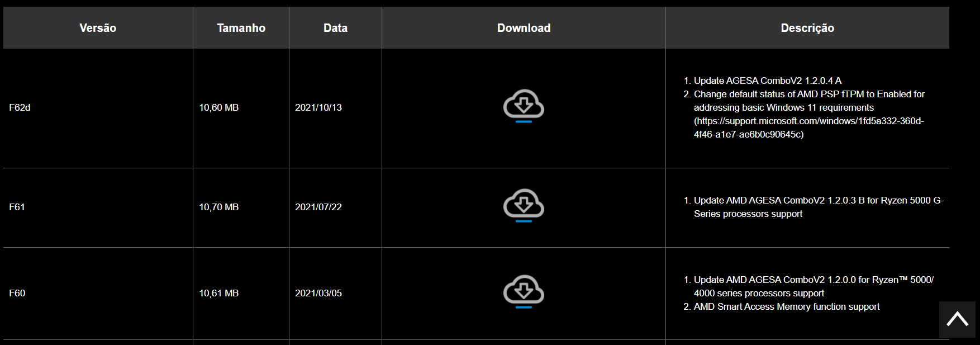Click the 2021/07/22 date cell
The width and height of the screenshot is (980, 345).
click(x=318, y=207)
